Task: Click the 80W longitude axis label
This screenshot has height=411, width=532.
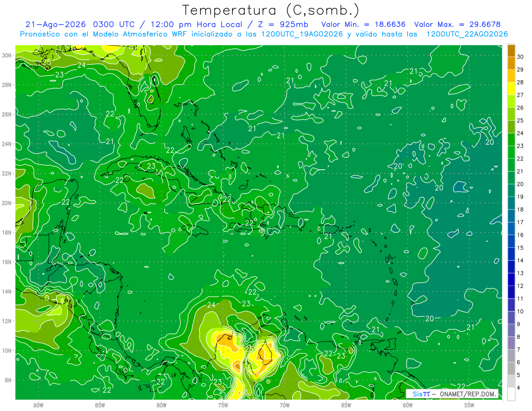Action: (x=161, y=405)
